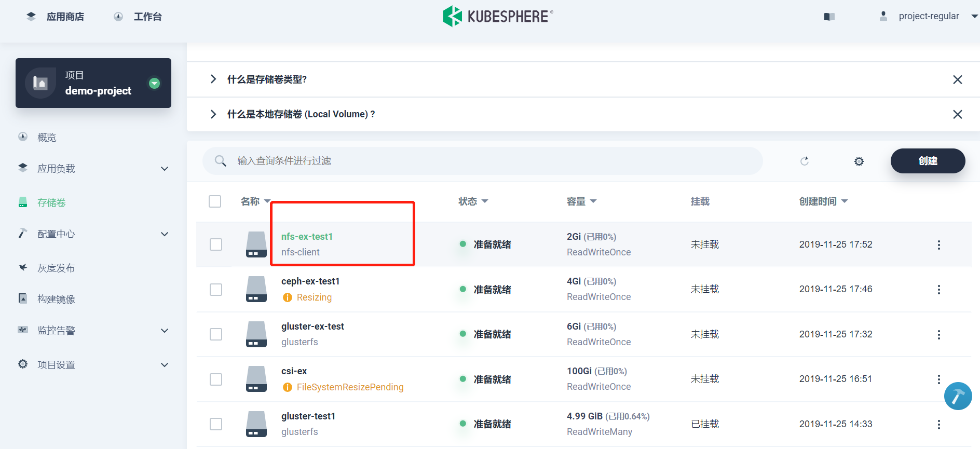Select the nfs-ex-test1 row checkbox
The height and width of the screenshot is (449, 980).
(216, 244)
